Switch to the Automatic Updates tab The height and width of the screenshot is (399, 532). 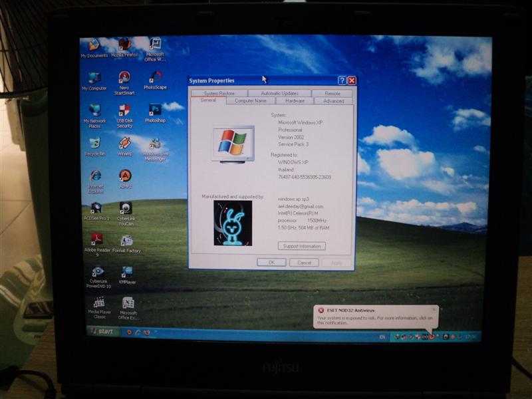pos(279,93)
